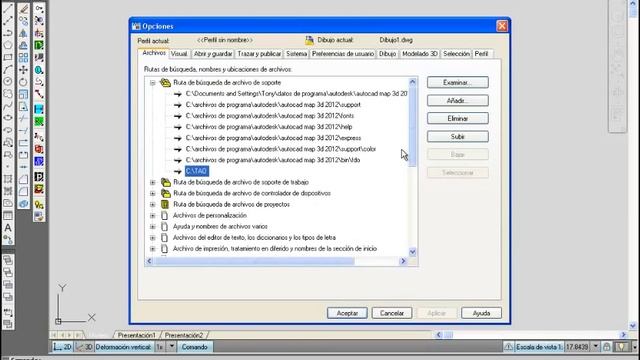Viewport: 640px width, 360px height.
Task: Open the vertical exaggeration 1x dropdown
Action: tap(172, 347)
